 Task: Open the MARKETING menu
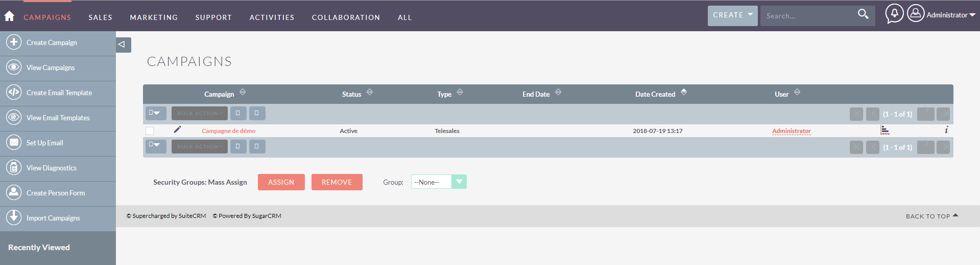[154, 17]
